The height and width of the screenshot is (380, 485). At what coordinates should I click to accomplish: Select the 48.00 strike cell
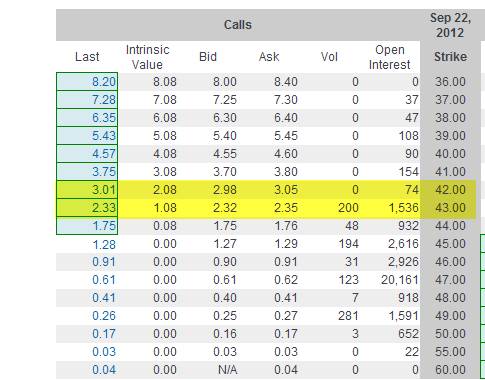450,298
